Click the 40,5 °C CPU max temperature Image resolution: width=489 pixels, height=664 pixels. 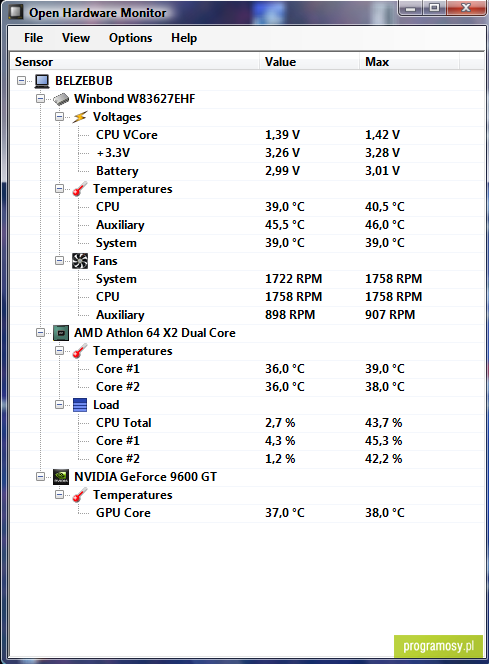[x=384, y=207]
